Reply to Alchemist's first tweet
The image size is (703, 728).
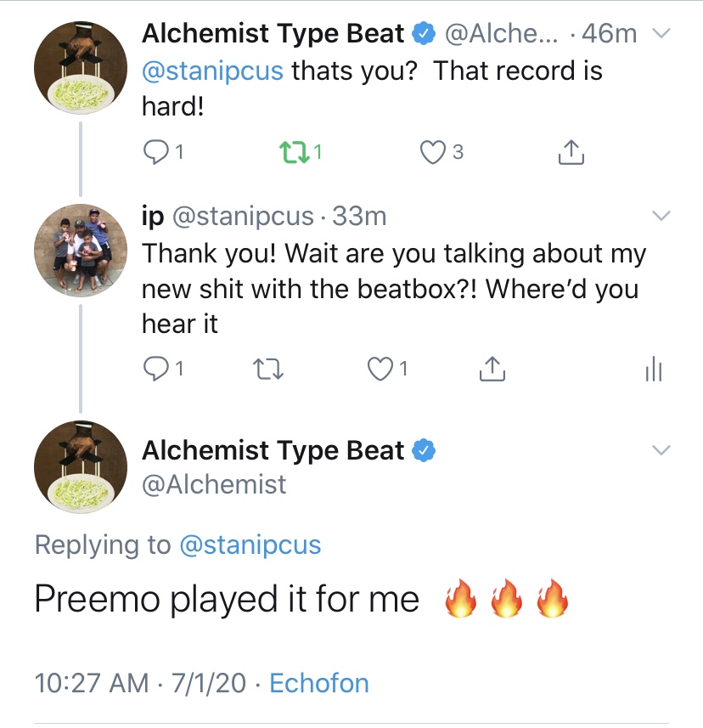click(x=157, y=152)
